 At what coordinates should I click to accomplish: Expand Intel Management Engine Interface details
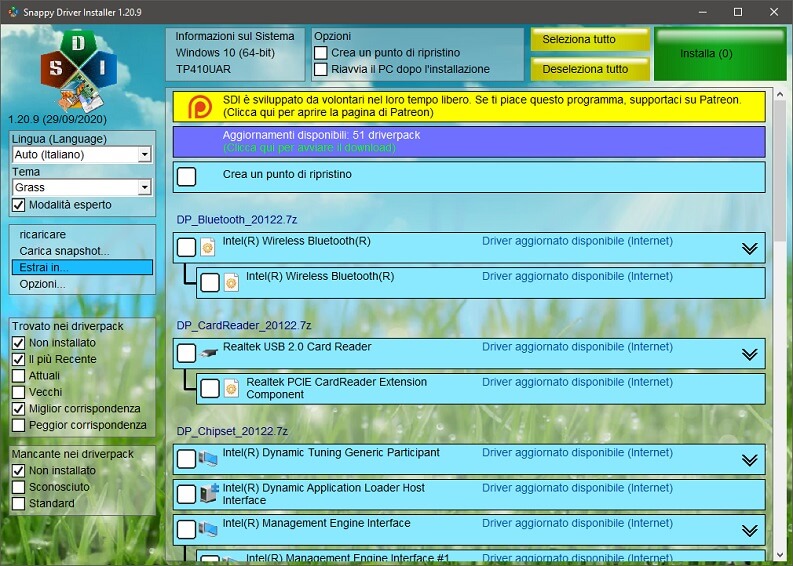click(750, 530)
